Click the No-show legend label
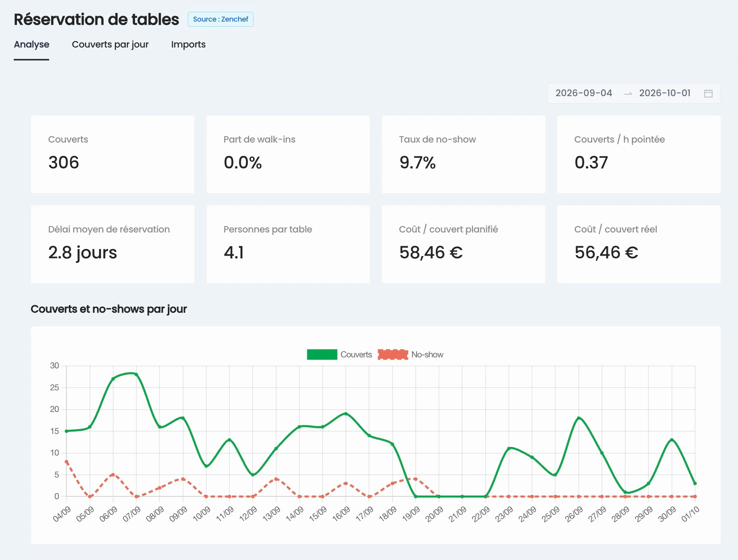 coord(427,355)
